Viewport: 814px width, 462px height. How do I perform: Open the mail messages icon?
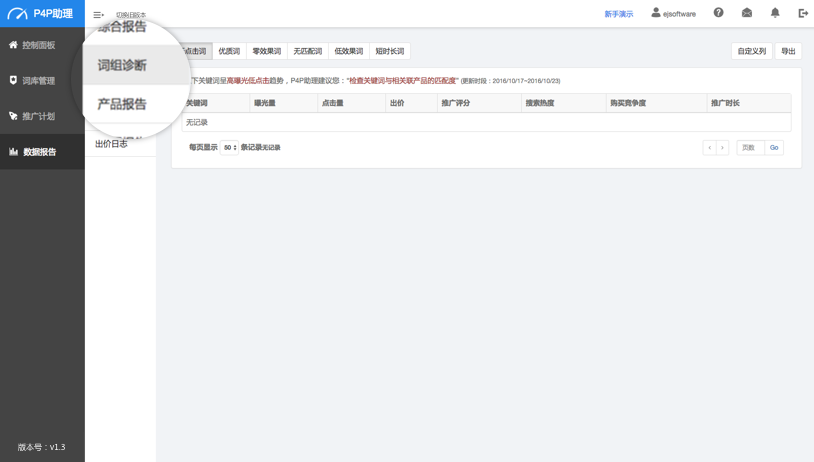click(x=747, y=13)
